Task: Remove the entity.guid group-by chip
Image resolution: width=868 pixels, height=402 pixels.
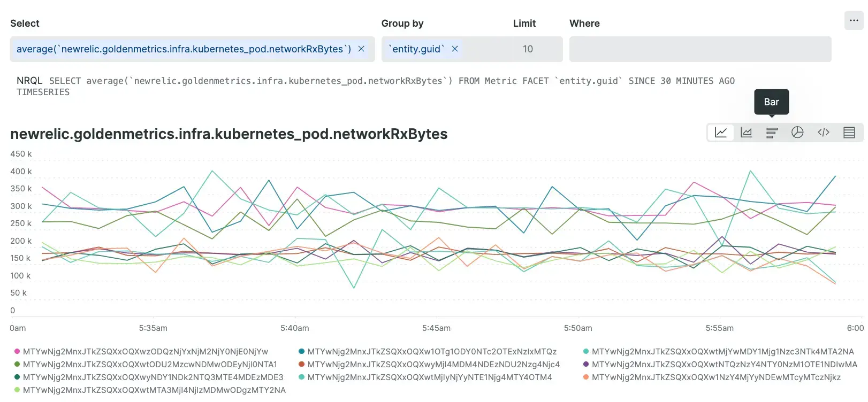Action: pyautogui.click(x=455, y=49)
